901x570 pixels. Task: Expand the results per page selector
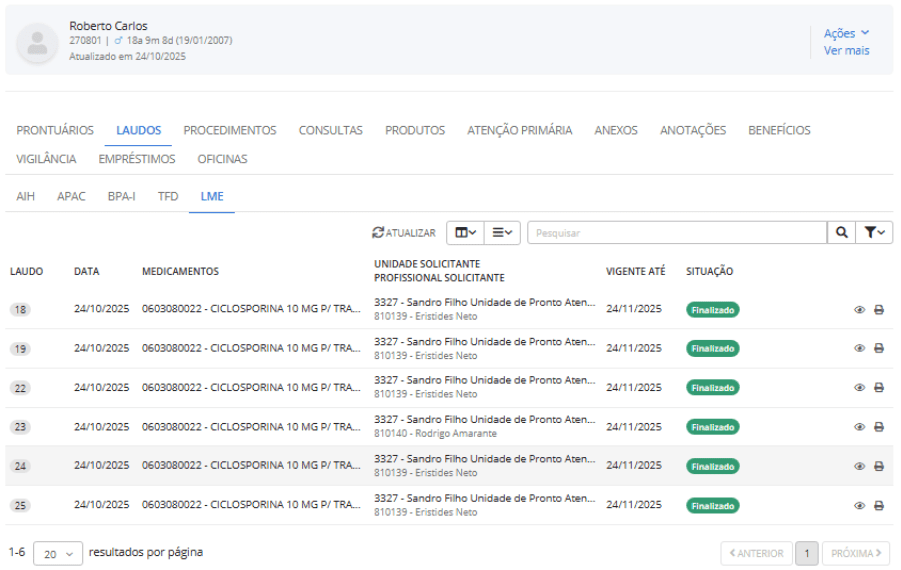pos(58,554)
